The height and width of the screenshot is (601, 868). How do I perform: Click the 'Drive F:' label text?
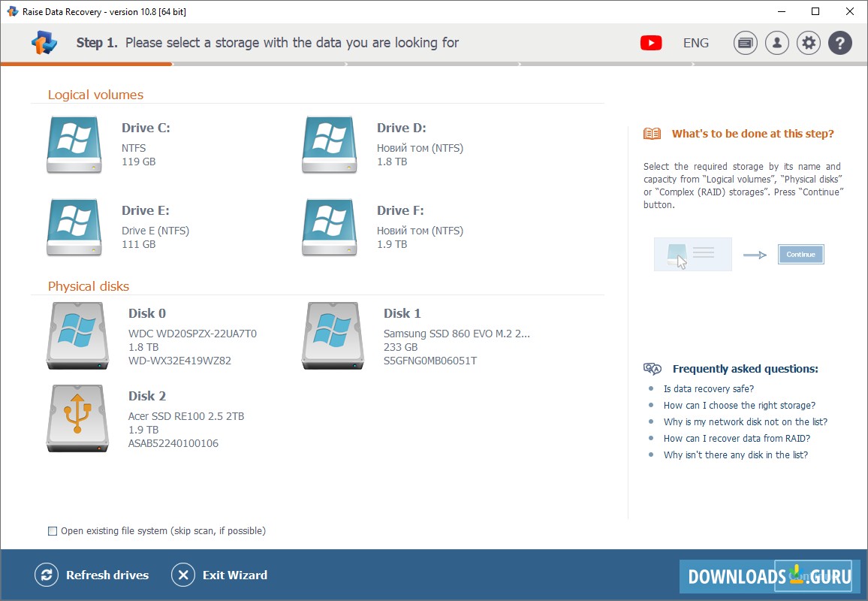click(400, 210)
